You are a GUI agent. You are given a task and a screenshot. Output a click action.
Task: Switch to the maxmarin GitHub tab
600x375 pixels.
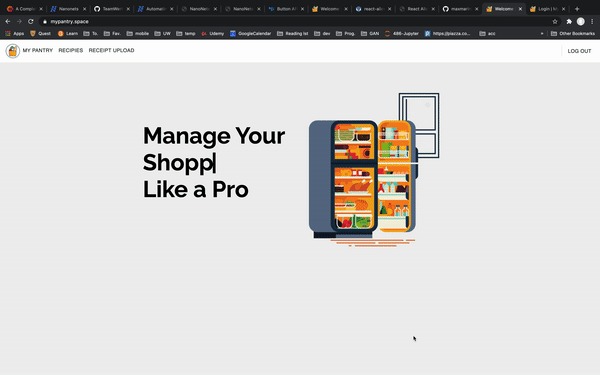coord(459,9)
